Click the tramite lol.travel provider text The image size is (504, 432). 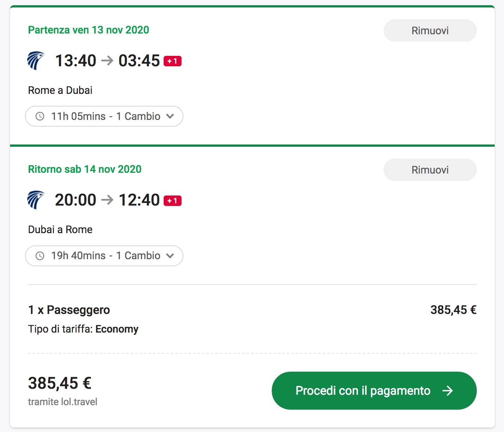pos(63,402)
